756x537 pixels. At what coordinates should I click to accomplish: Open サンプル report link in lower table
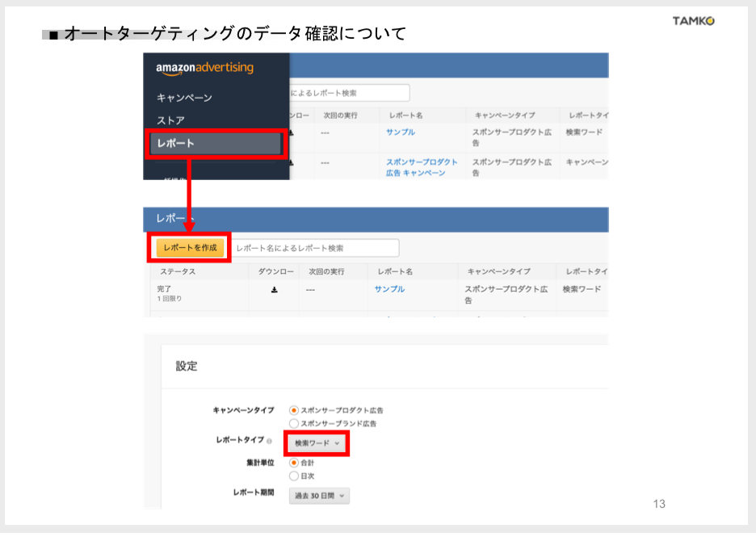(x=389, y=289)
